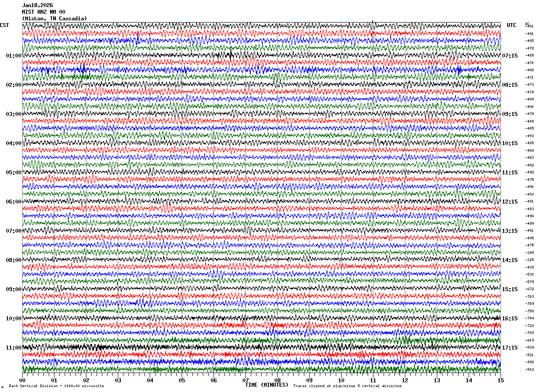The width and height of the screenshot is (536, 392).
Task: Click the 17:15 UTC time label
Action: click(x=510, y=348)
